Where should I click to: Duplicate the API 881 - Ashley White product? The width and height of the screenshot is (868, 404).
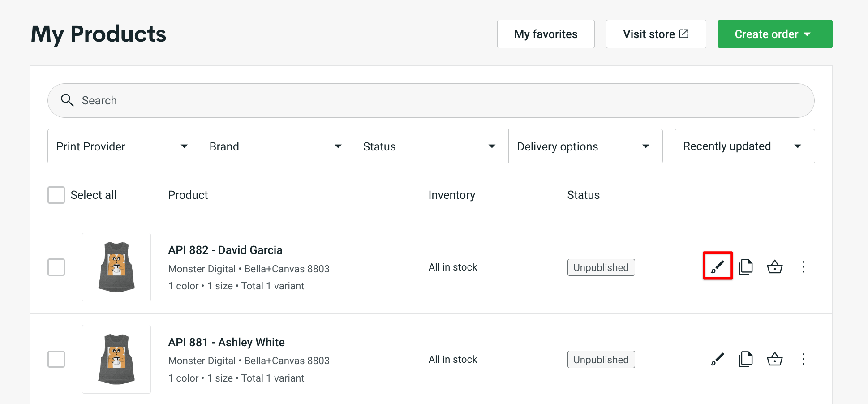[746, 359]
